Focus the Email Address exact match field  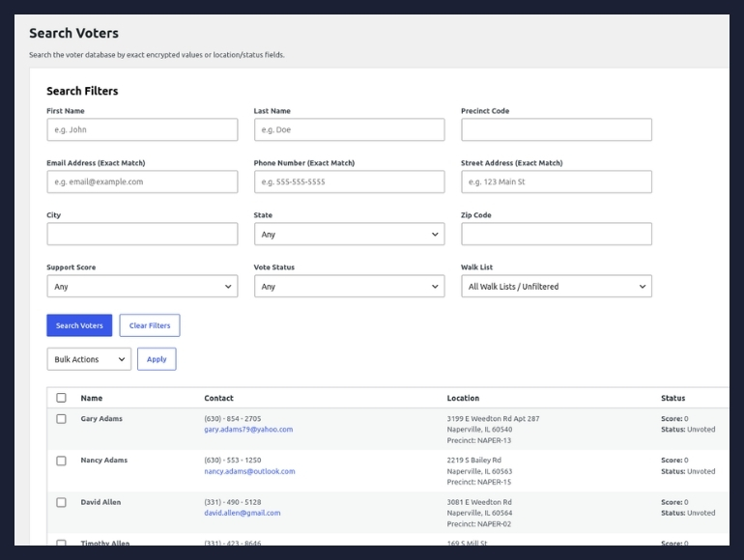[x=142, y=182]
